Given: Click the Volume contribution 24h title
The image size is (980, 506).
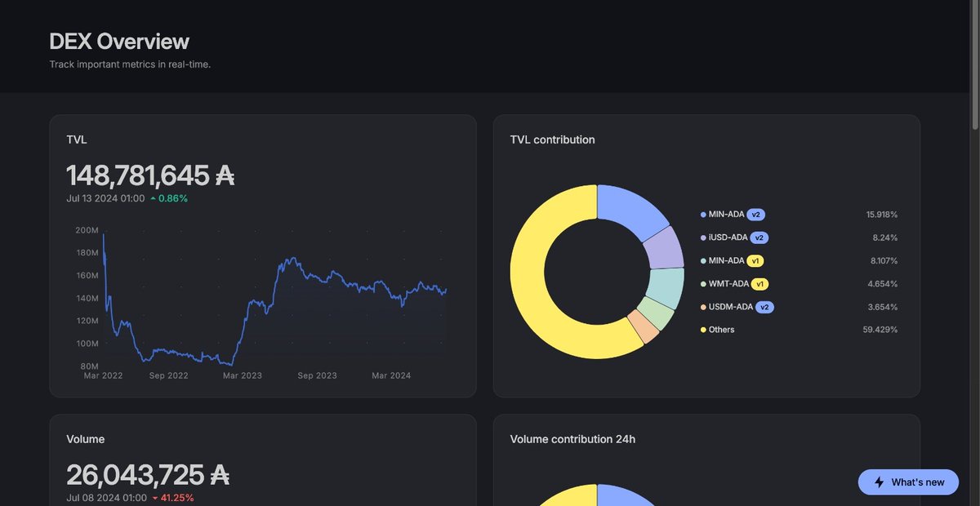Looking at the screenshot, I should 572,439.
